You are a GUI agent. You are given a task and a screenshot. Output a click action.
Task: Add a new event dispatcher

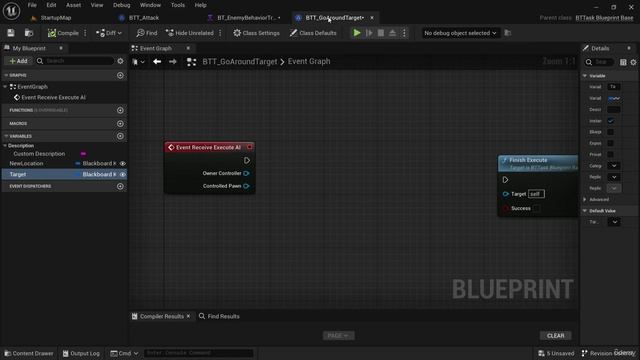click(120, 186)
